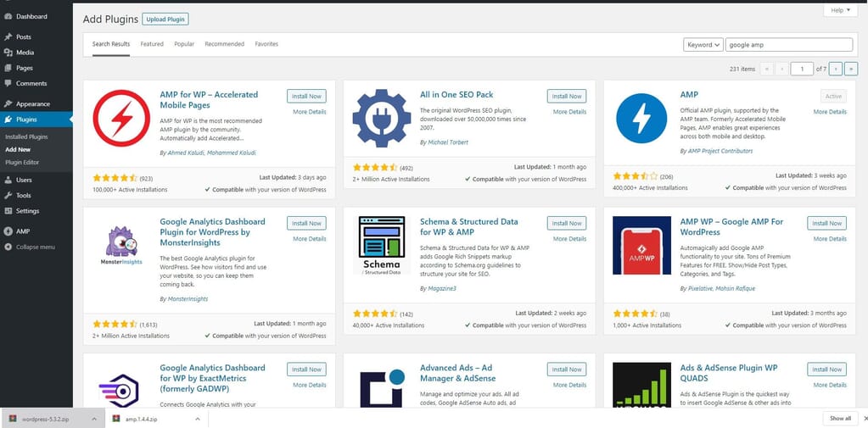
Task: Open amp.1.4.4.zip download options chevron
Action: click(x=197, y=419)
